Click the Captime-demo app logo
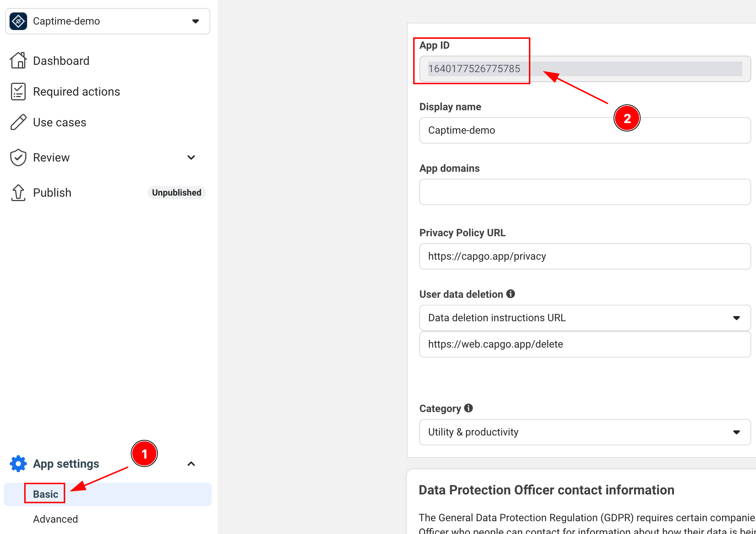 click(x=18, y=21)
